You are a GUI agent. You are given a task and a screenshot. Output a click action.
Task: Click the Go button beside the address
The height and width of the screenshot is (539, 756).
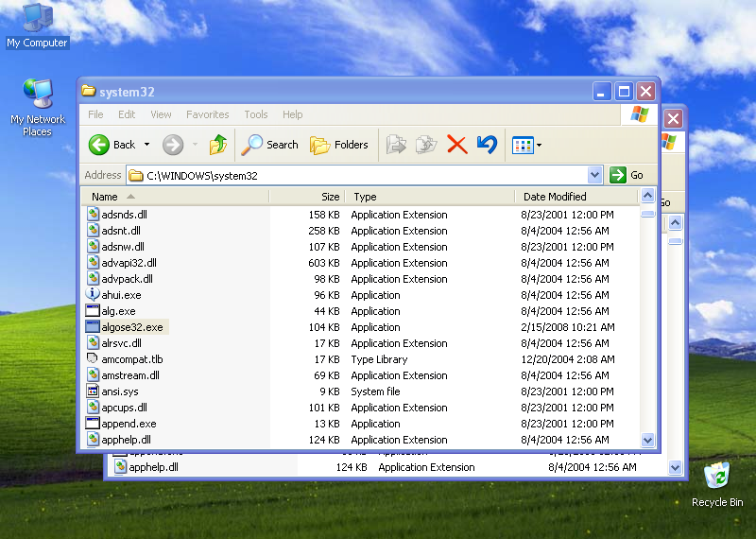627,175
